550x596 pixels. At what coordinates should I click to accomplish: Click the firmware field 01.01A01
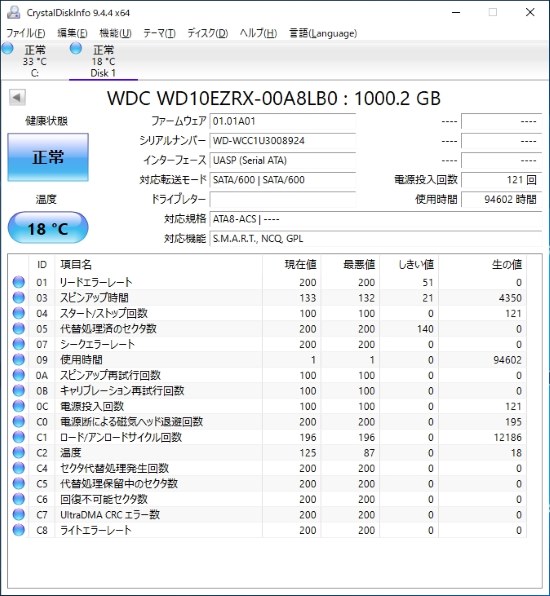pyautogui.click(x=282, y=121)
